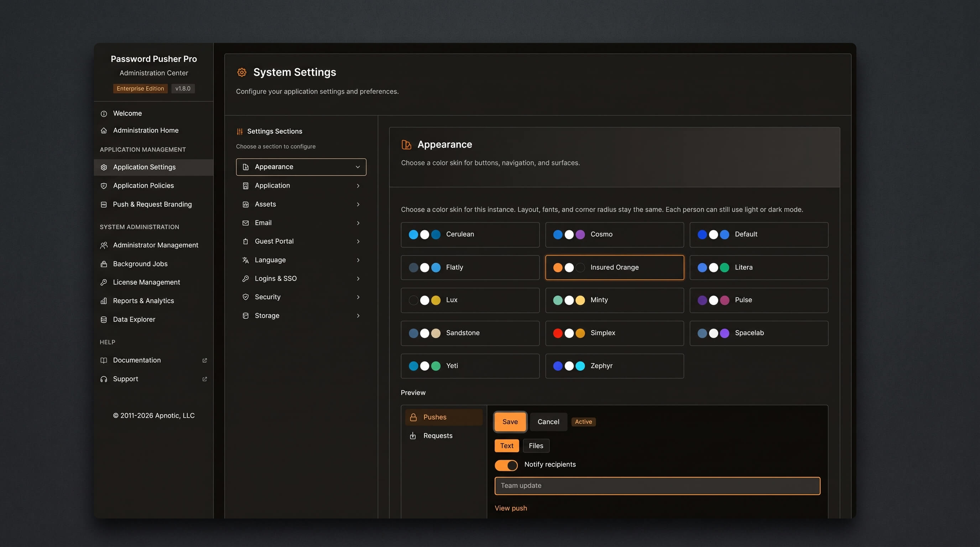Viewport: 980px width, 547px height.
Task: Click the Documentation external link icon
Action: click(205, 360)
